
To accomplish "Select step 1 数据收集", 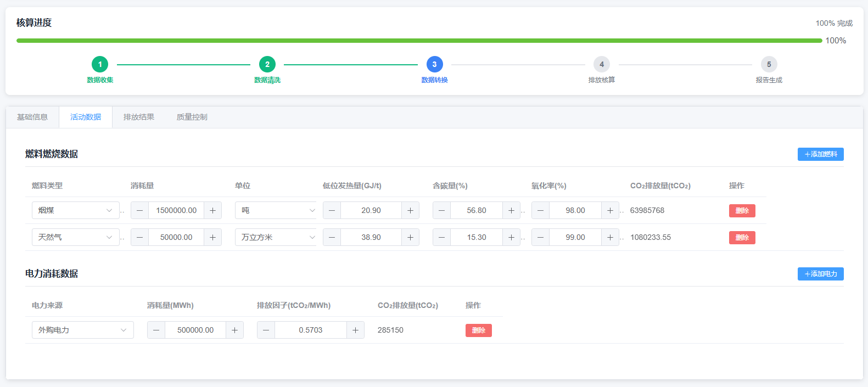I will pos(100,71).
